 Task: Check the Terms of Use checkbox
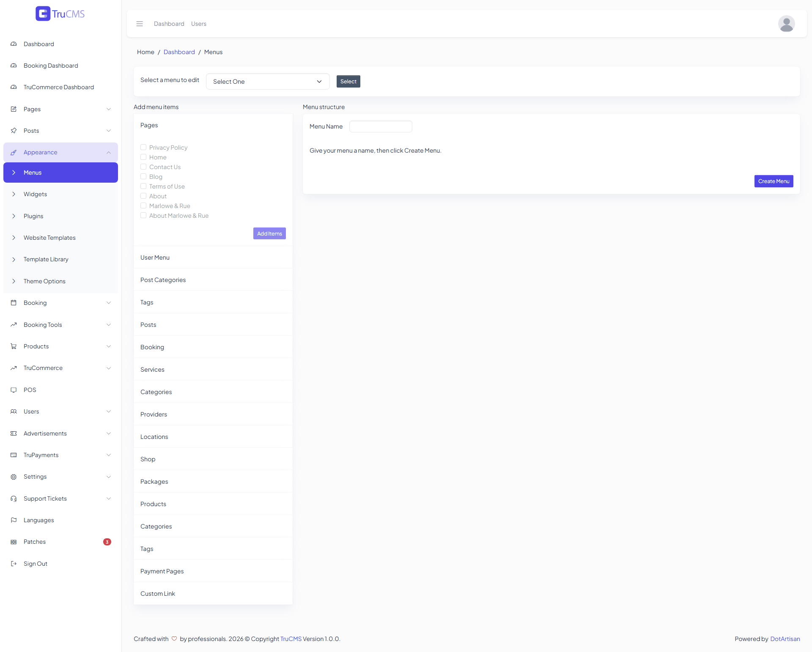(143, 186)
